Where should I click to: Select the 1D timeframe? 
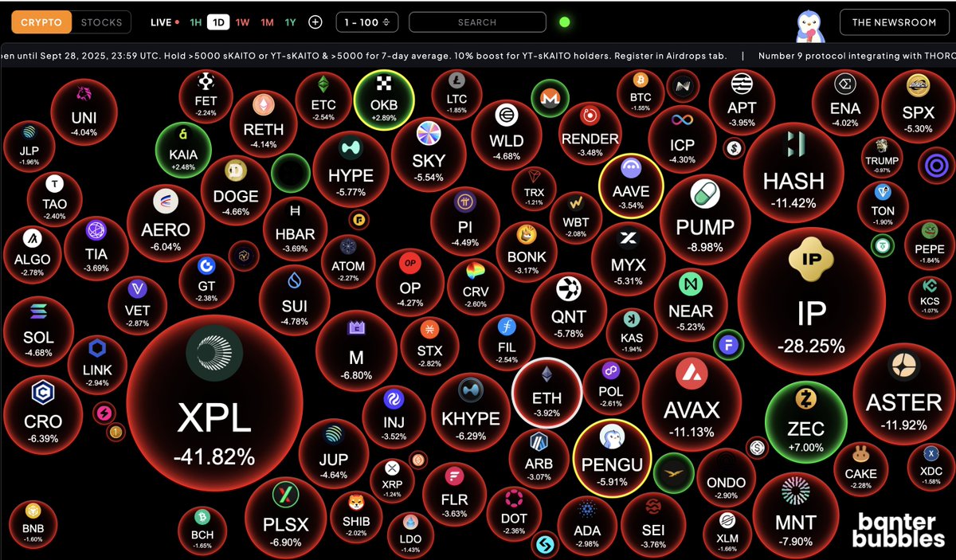[217, 22]
